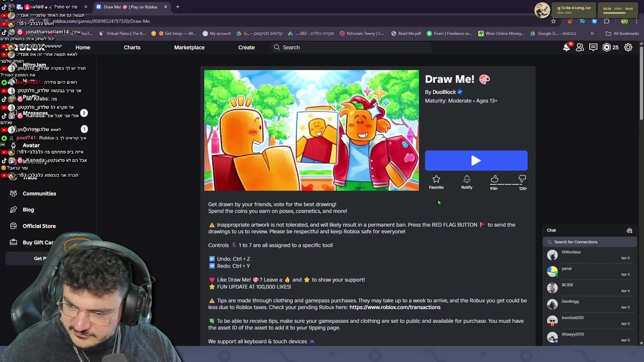Open Wise: Online Money bookmark
The width and height of the screenshot is (644, 362).
(x=501, y=34)
